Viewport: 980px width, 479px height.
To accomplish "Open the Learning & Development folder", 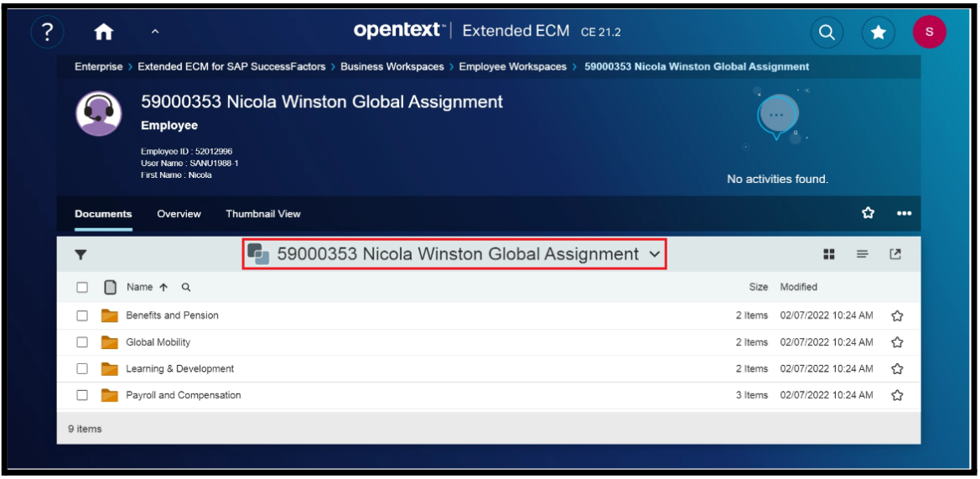I will 179,369.
